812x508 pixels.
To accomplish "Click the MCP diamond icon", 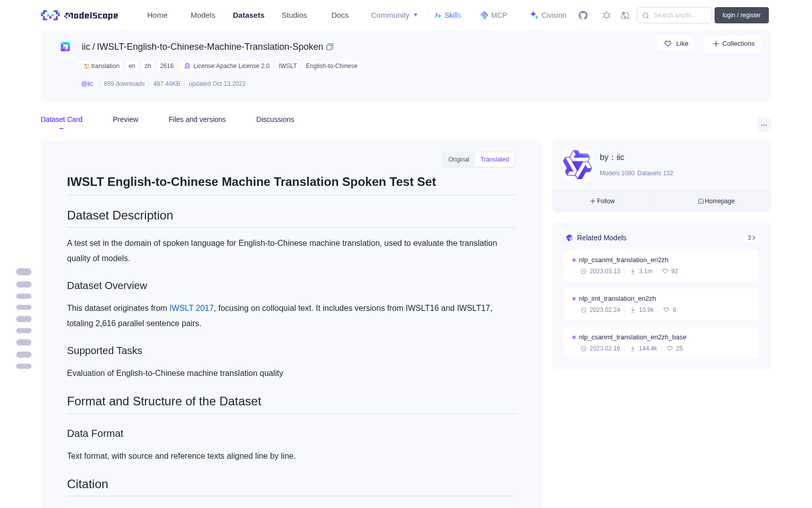I will pyautogui.click(x=484, y=15).
